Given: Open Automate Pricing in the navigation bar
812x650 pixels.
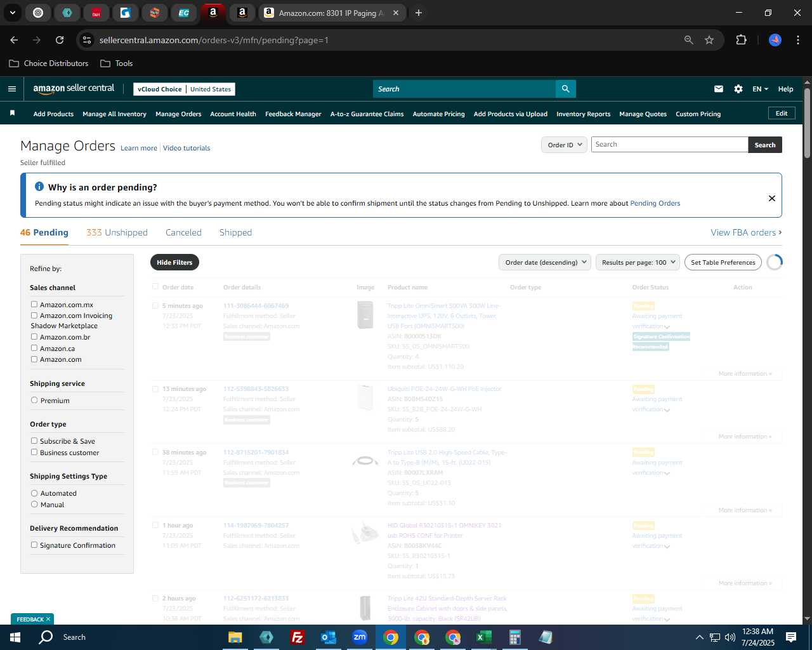Looking at the screenshot, I should click(x=438, y=114).
